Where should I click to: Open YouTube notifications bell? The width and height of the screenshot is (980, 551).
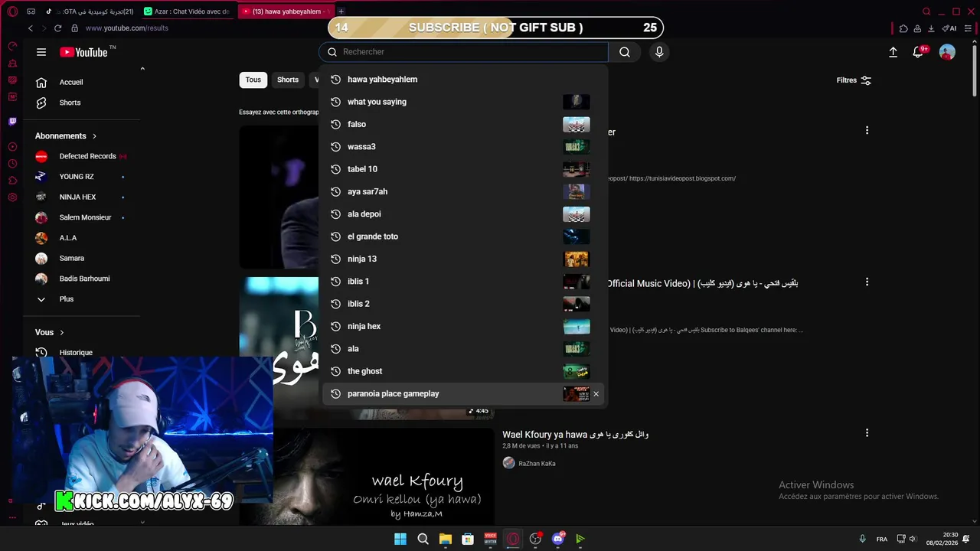point(918,52)
